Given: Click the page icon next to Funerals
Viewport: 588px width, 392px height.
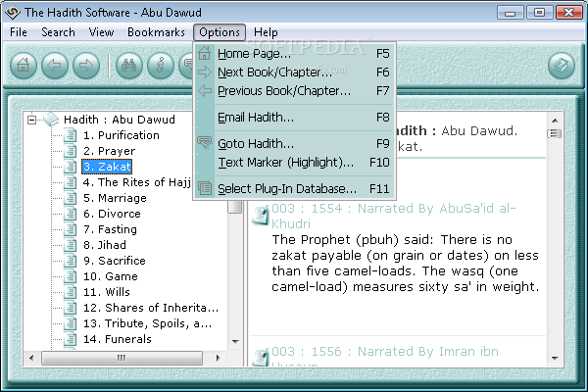Looking at the screenshot, I should 71,339.
